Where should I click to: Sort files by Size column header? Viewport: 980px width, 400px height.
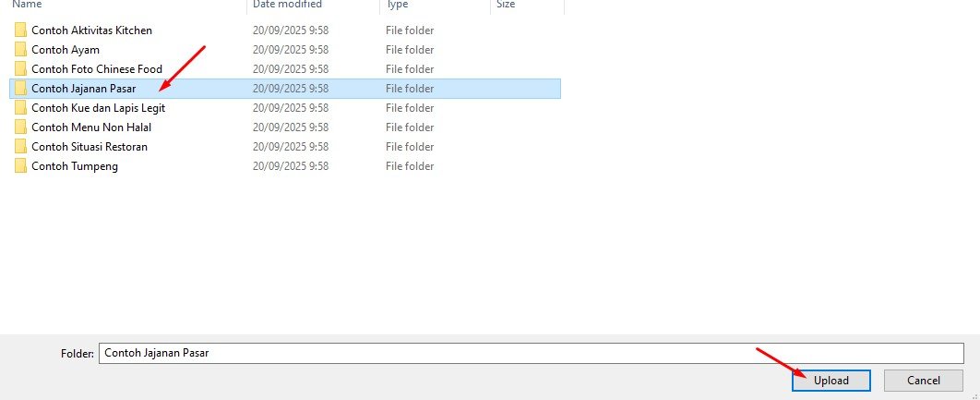coord(506,5)
